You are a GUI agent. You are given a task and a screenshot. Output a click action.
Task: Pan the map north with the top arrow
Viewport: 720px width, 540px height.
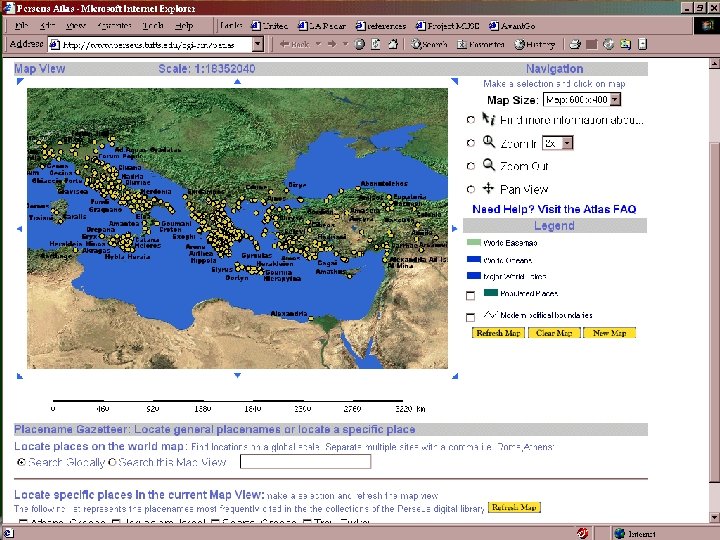click(237, 81)
